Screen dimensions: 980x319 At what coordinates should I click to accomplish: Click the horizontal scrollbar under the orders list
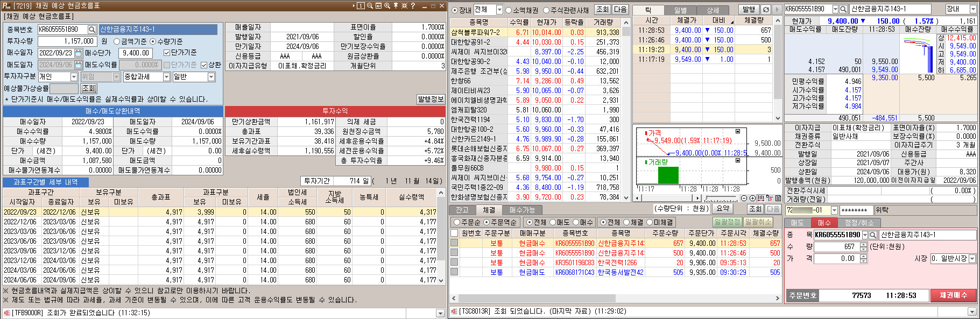click(x=616, y=297)
